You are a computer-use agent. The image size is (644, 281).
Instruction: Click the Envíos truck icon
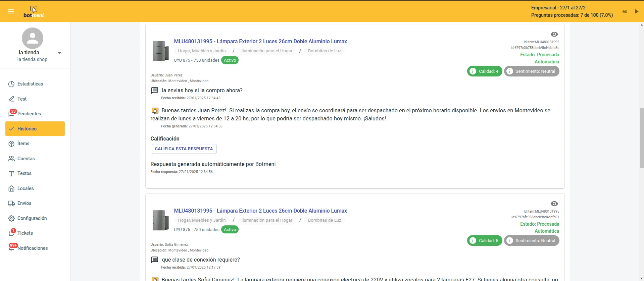pos(11,203)
